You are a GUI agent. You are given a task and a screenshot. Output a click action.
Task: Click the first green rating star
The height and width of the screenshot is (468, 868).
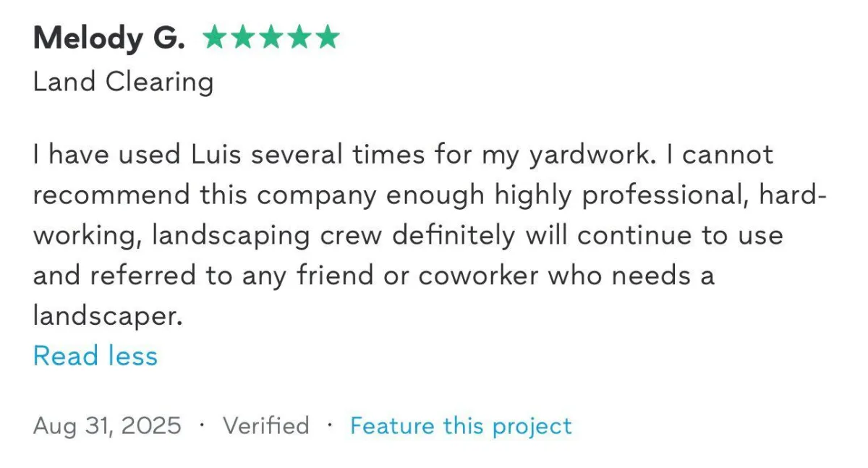215,37
